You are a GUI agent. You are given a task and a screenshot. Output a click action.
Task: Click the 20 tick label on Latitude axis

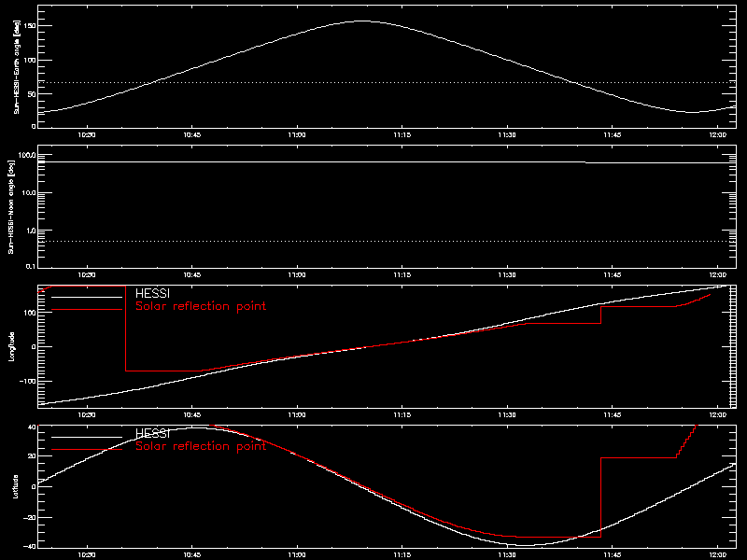pos(32,456)
